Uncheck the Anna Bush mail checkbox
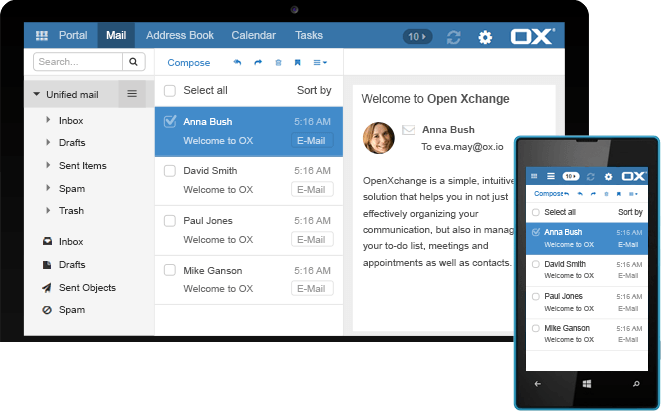The height and width of the screenshot is (411, 661). 170,122
